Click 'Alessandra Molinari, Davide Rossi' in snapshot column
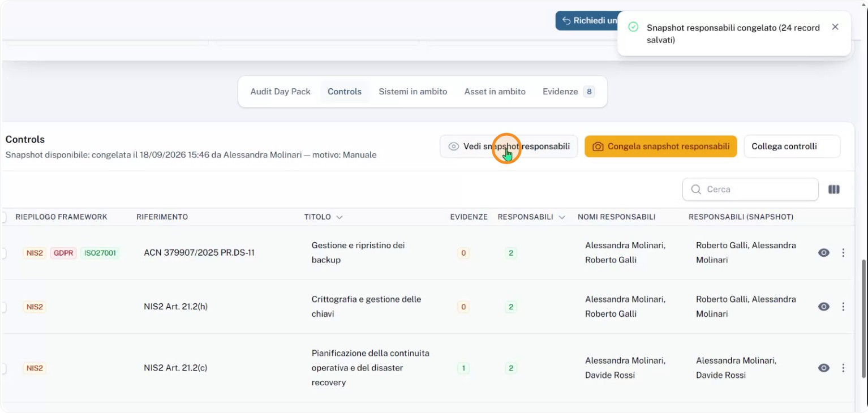The height and width of the screenshot is (413, 868). [x=736, y=368]
